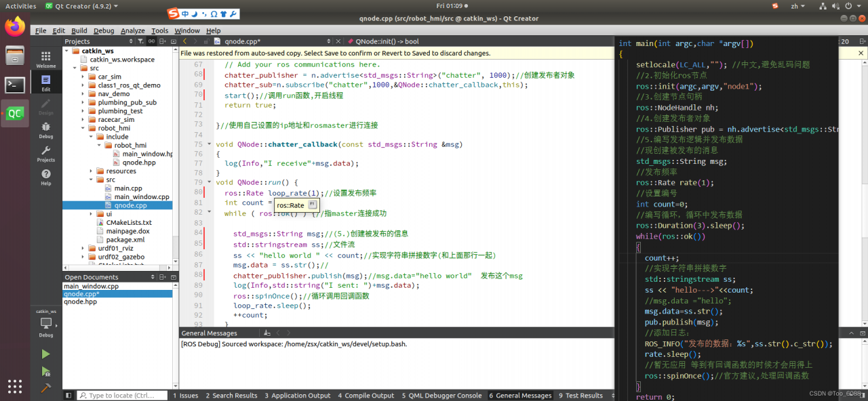868x401 pixels.
Task: Start debugging with the Run-Debug icon
Action: [45, 371]
